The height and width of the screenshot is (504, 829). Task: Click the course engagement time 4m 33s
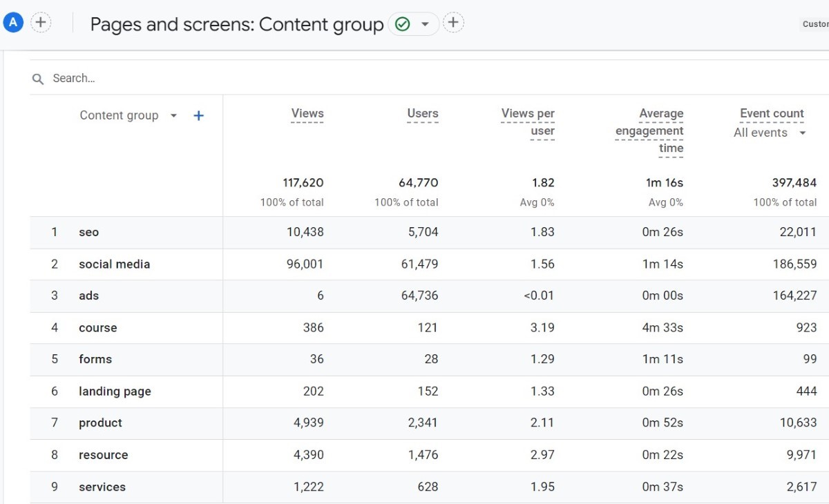click(x=663, y=328)
